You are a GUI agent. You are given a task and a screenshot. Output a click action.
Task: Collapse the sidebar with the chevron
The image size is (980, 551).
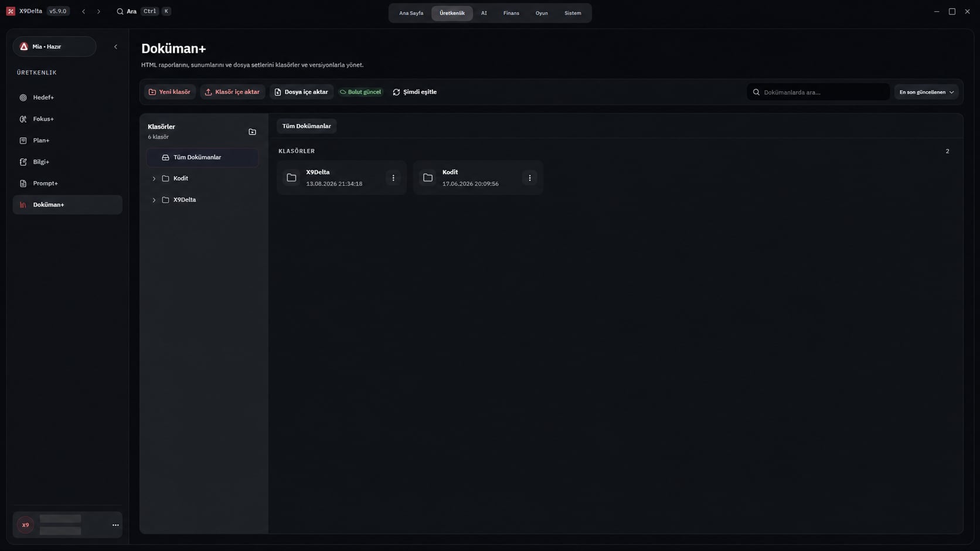(x=115, y=47)
